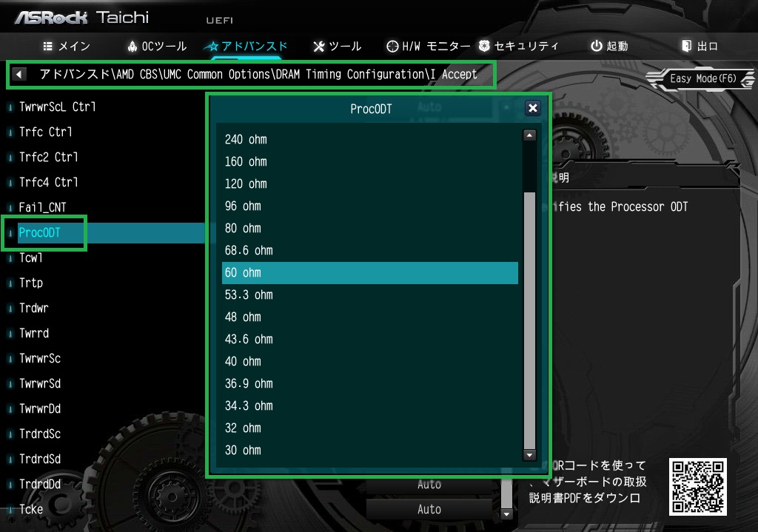Click the back arrow in breadcrumb bar
This screenshot has width=758, height=532.
click(19, 75)
